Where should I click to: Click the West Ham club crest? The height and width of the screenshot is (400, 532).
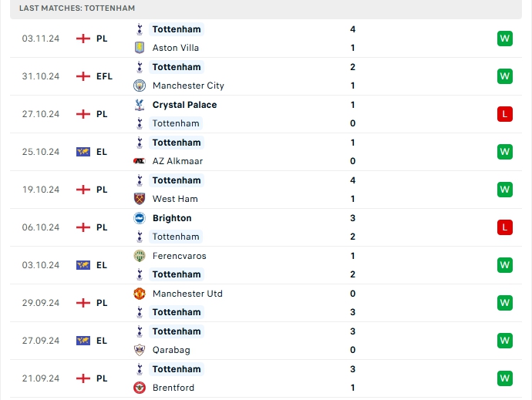(140, 199)
